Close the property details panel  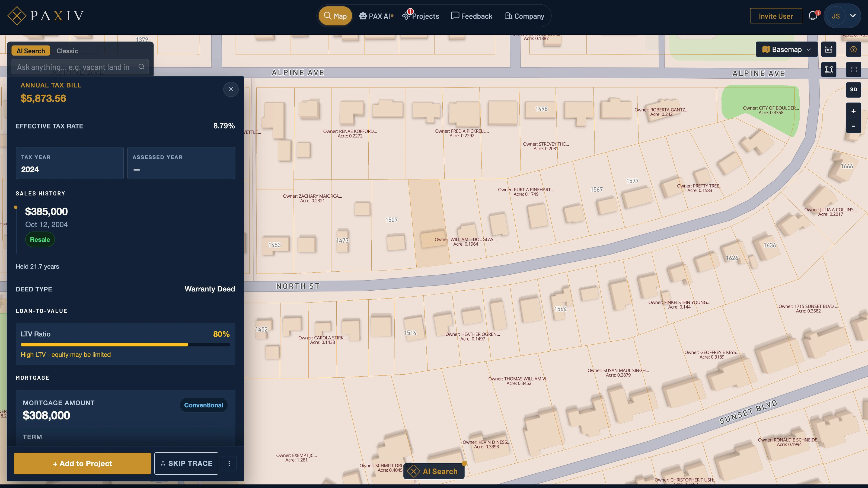click(231, 89)
